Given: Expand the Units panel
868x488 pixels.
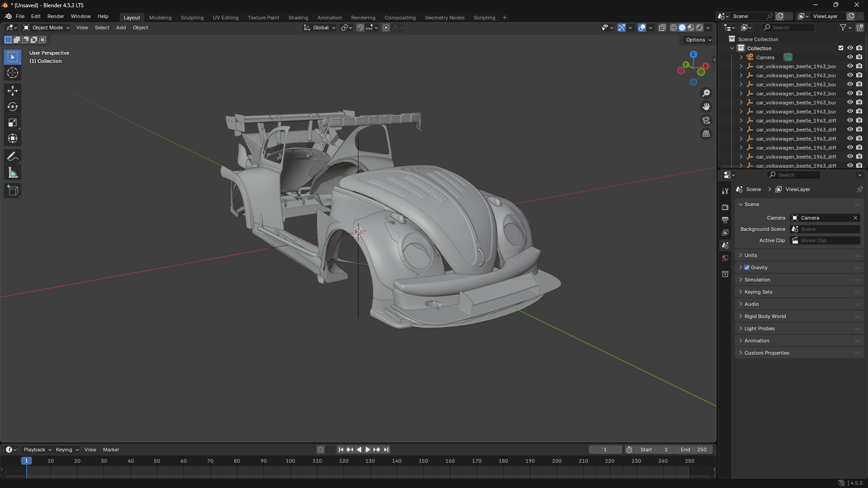Looking at the screenshot, I should [751, 255].
